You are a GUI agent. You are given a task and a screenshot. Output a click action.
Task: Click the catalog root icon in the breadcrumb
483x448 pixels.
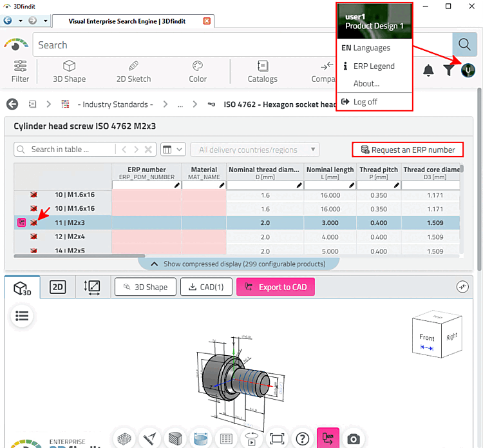pos(32,104)
